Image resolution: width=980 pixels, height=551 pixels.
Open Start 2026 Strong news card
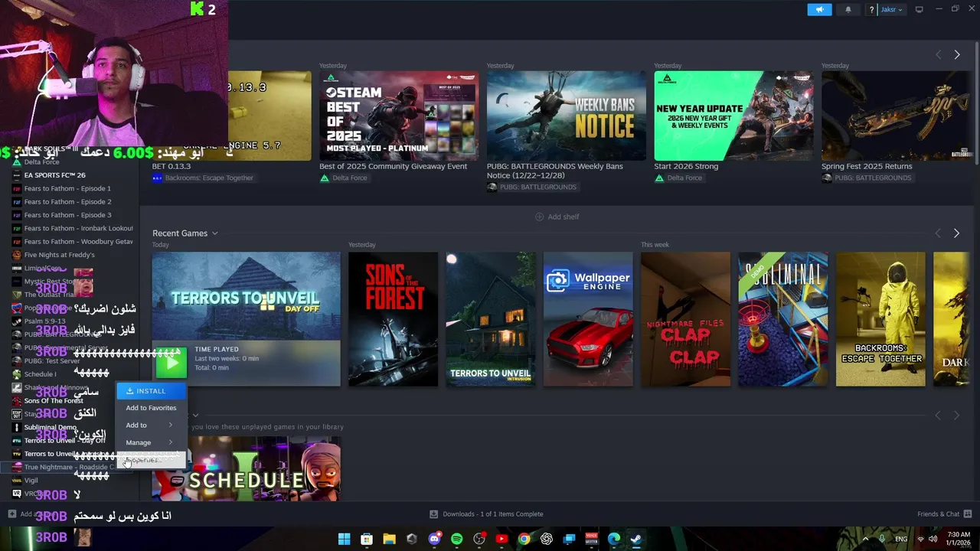tap(733, 116)
